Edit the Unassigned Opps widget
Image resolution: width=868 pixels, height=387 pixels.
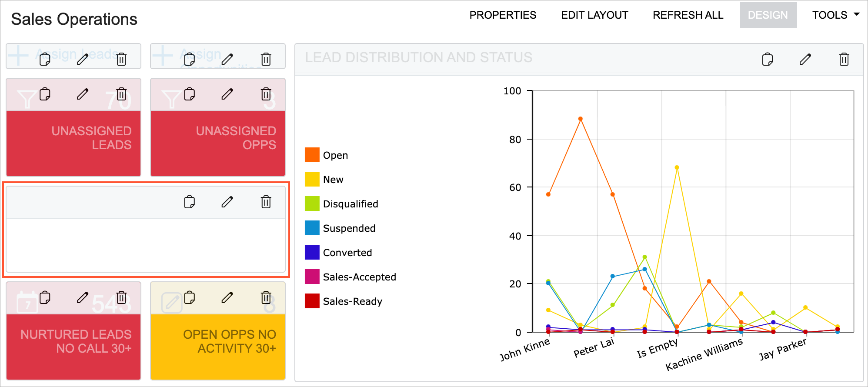(x=227, y=94)
